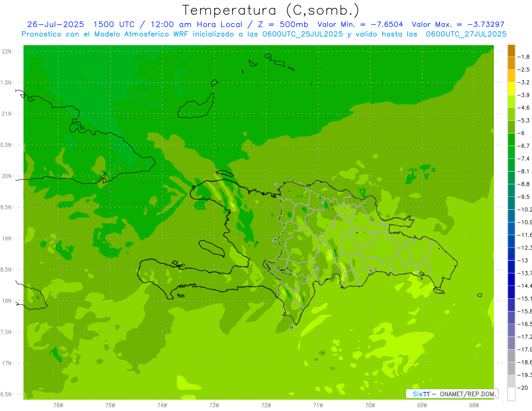Click the lime swatch between -3.9 and -4.6
The width and height of the screenshot is (532, 411).
511,102
